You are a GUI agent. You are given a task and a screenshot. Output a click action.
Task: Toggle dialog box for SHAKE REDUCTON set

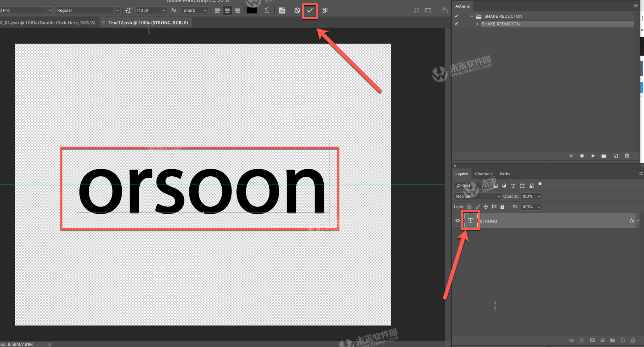click(x=464, y=16)
